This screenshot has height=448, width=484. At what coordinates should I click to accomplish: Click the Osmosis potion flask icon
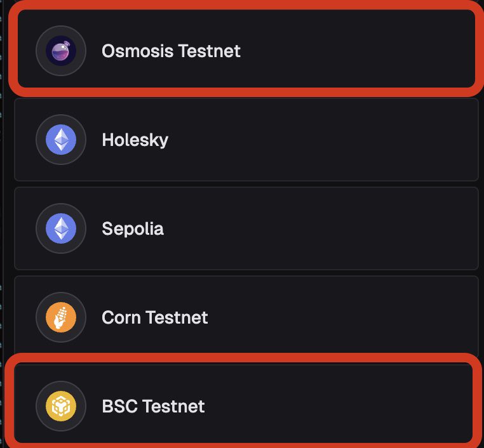(x=61, y=51)
